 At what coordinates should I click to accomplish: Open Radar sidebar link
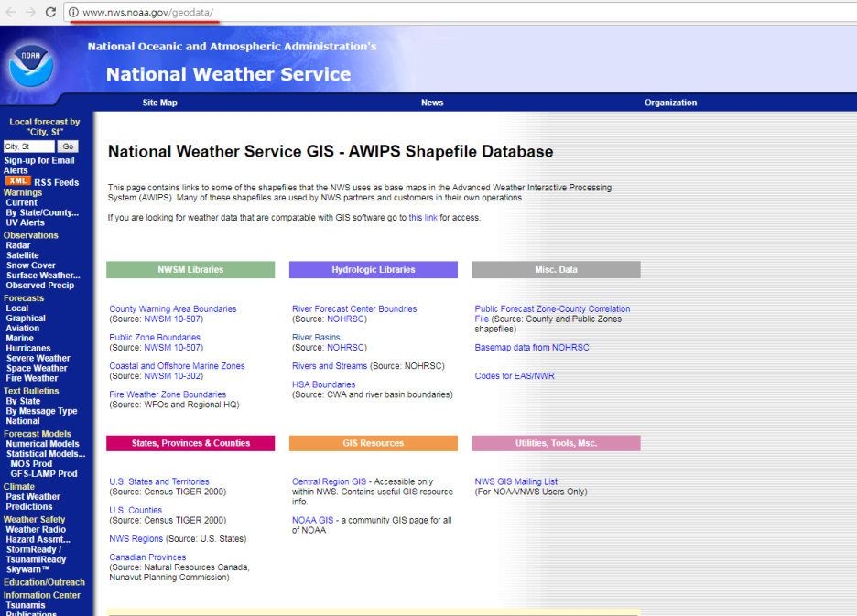click(18, 245)
